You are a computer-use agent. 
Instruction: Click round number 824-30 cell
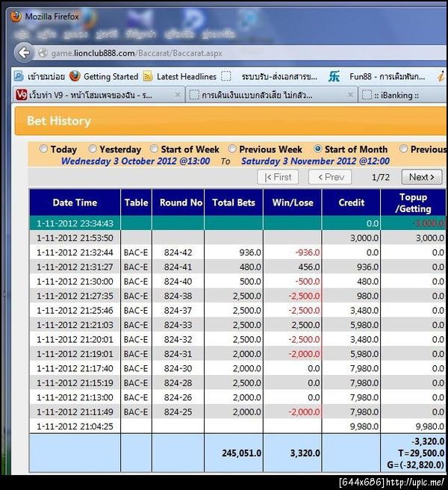pyautogui.click(x=178, y=368)
